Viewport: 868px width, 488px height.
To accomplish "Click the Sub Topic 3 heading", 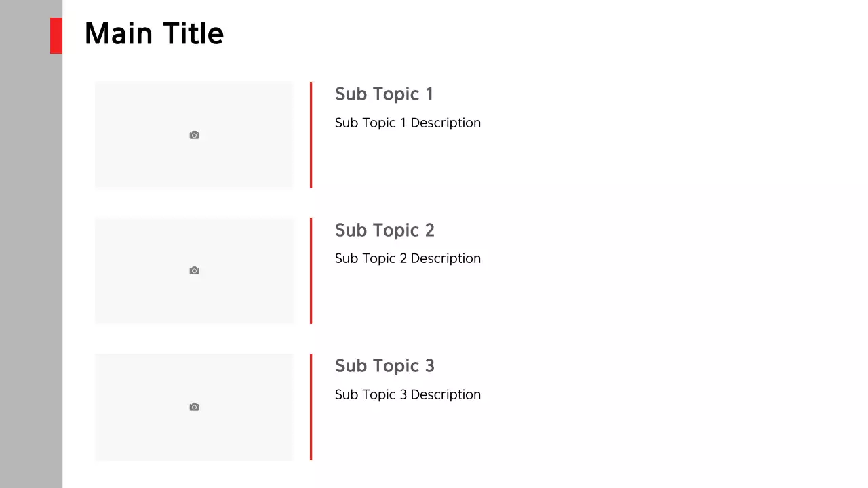I will 384,366.
